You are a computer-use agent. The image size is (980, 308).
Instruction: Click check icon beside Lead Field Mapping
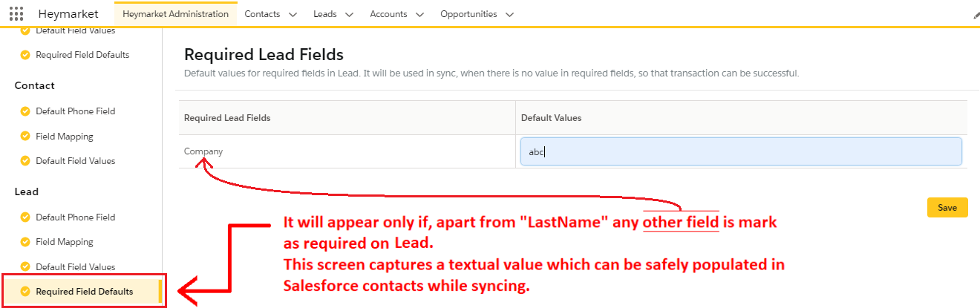tap(25, 242)
